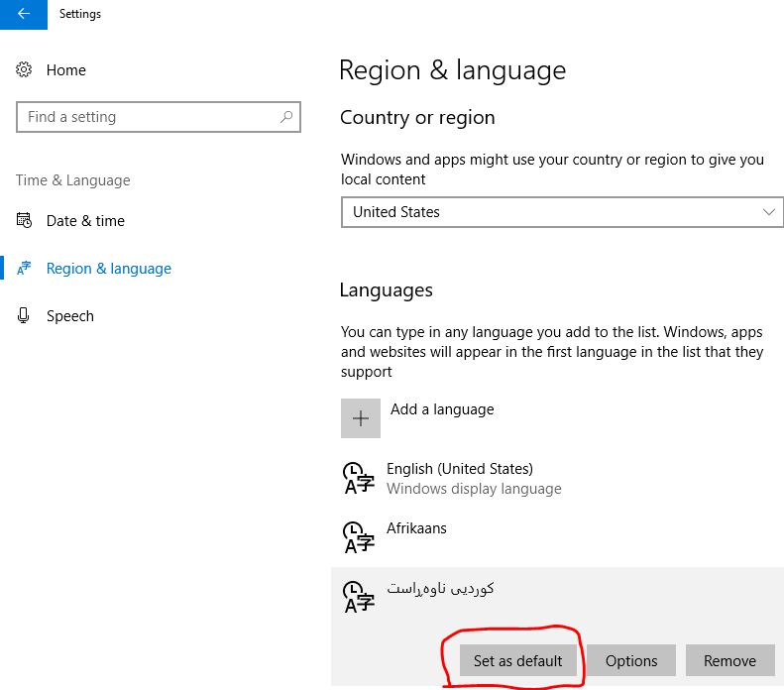Click the plus icon to add a language
Screen dimensions: 784x690
click(361, 418)
